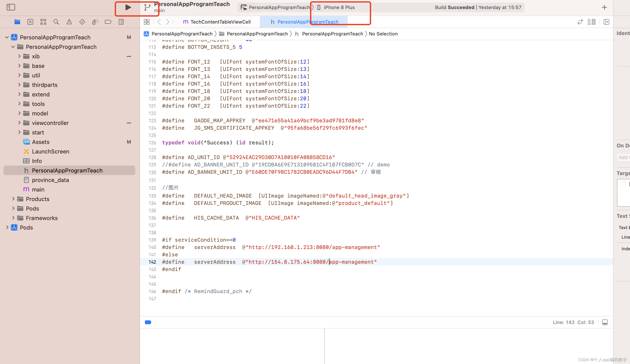Expand the Pods project at bottom

pos(7,227)
